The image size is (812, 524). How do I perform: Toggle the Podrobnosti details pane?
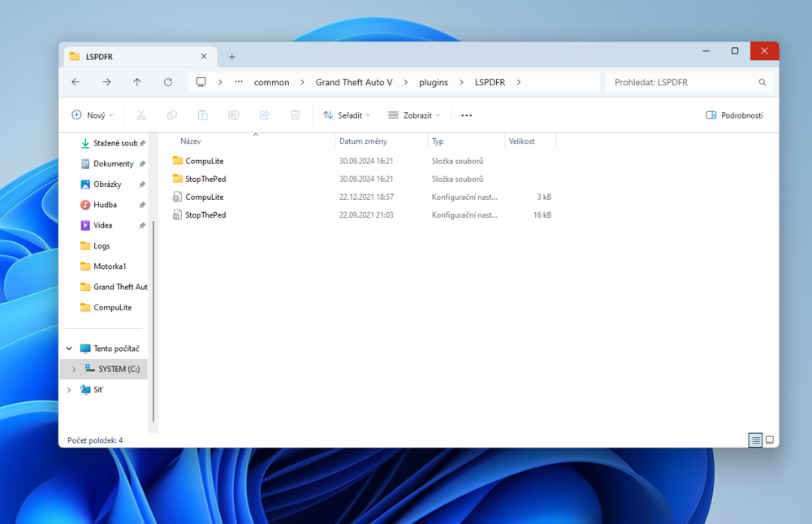click(734, 115)
